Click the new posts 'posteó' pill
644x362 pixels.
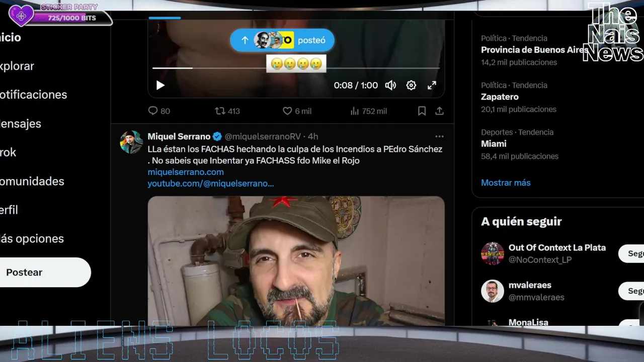point(282,40)
